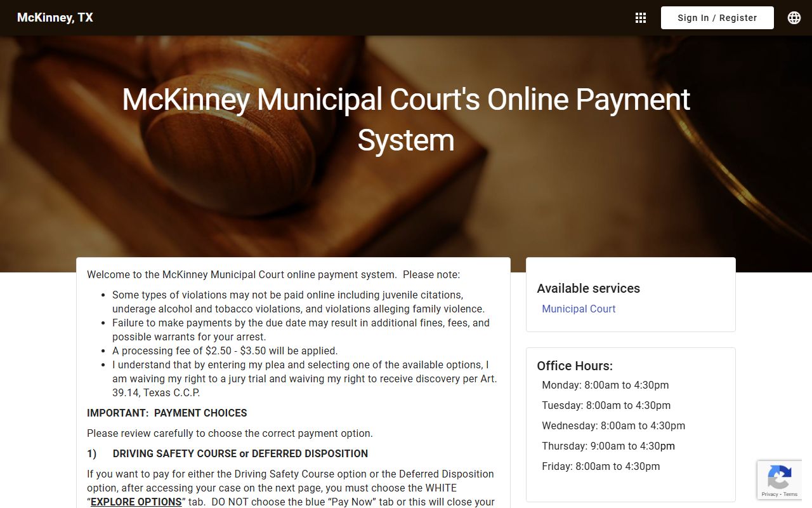Click the Please review carefully to choose line
The width and height of the screenshot is (812, 508).
point(230,433)
